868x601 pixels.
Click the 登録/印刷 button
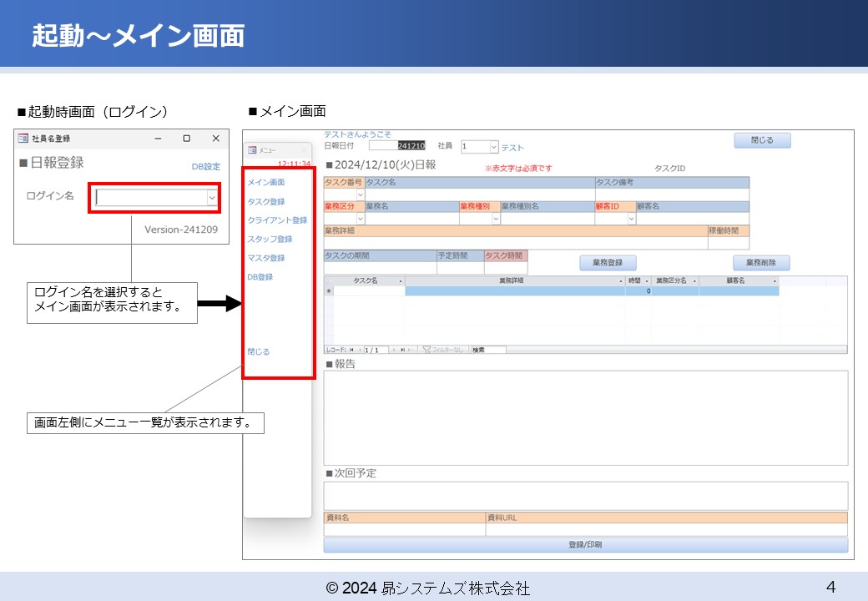pyautogui.click(x=585, y=544)
